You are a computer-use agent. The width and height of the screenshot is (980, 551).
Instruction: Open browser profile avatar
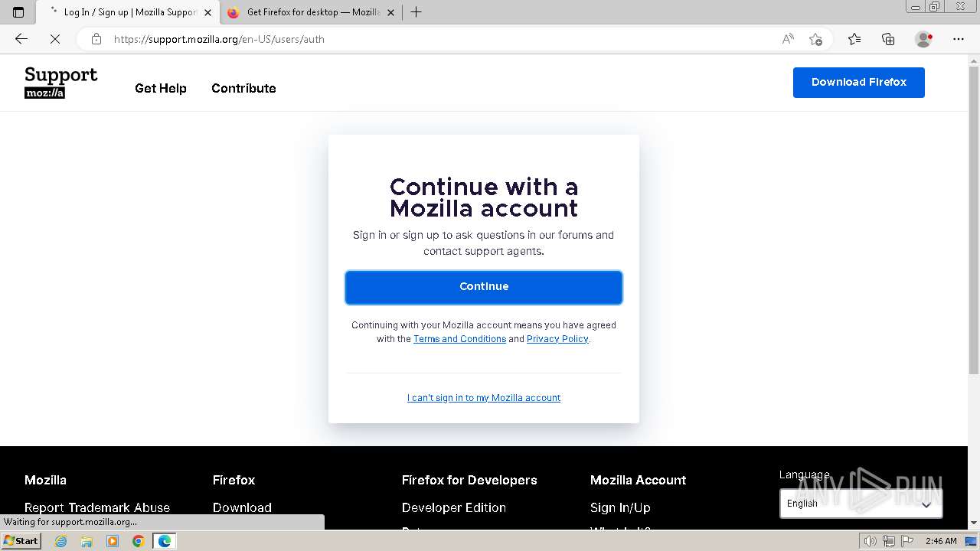(924, 39)
